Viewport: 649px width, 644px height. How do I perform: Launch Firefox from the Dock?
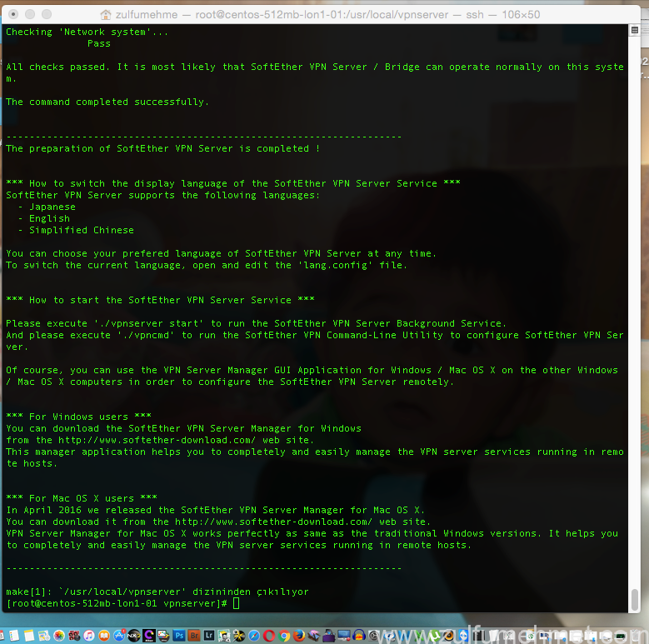point(299,636)
